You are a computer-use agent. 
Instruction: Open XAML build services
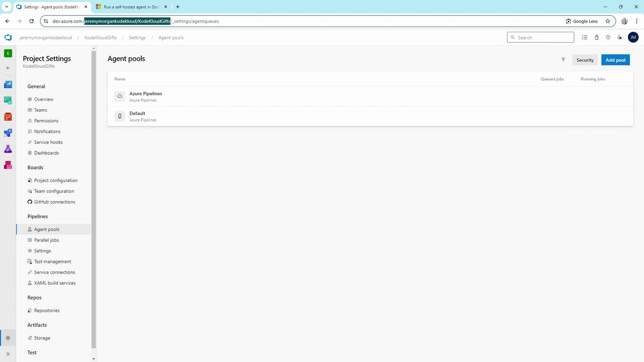click(54, 283)
